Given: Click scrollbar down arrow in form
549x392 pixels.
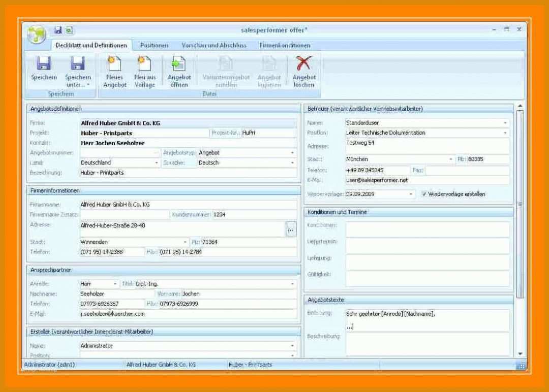Looking at the screenshot, I should (520, 354).
